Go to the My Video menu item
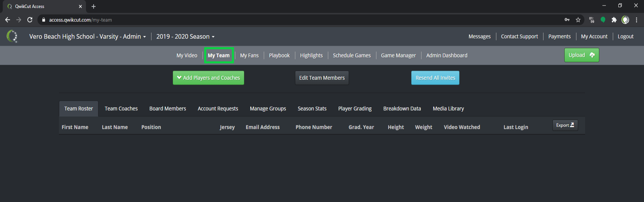The height and width of the screenshot is (202, 644). coord(187,55)
